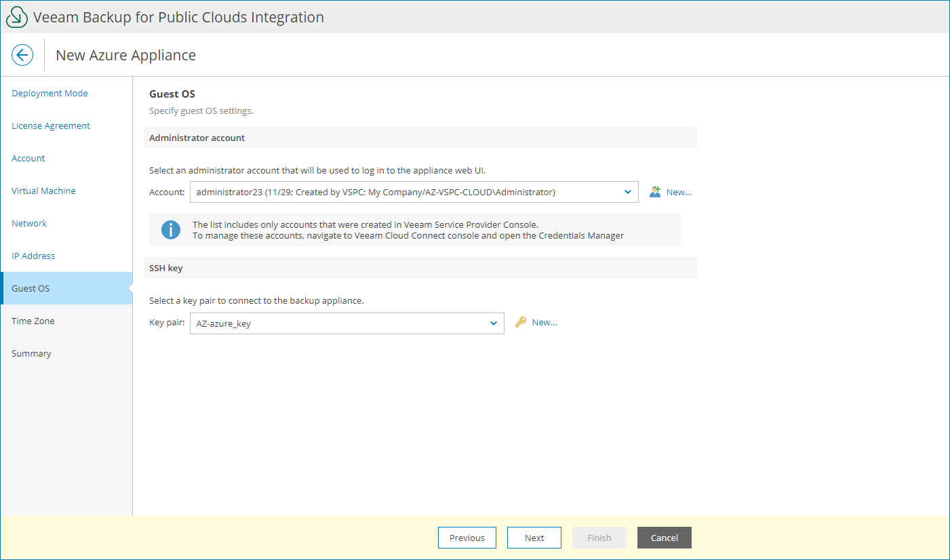Open the Account dropdown arrow

[x=627, y=192]
